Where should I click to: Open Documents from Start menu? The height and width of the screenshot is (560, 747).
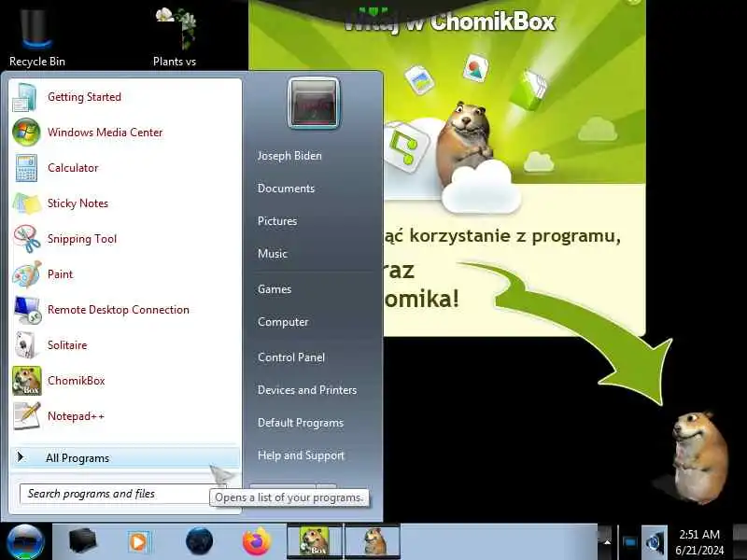(287, 189)
